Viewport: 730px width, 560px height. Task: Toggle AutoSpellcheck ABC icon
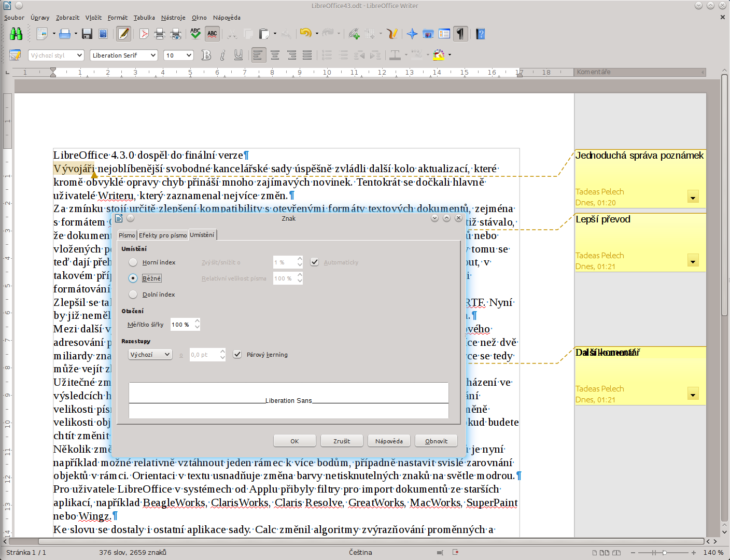(212, 34)
